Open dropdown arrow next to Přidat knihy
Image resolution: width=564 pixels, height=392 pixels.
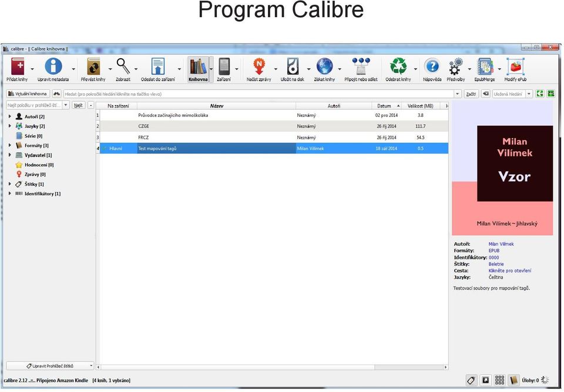click(32, 69)
